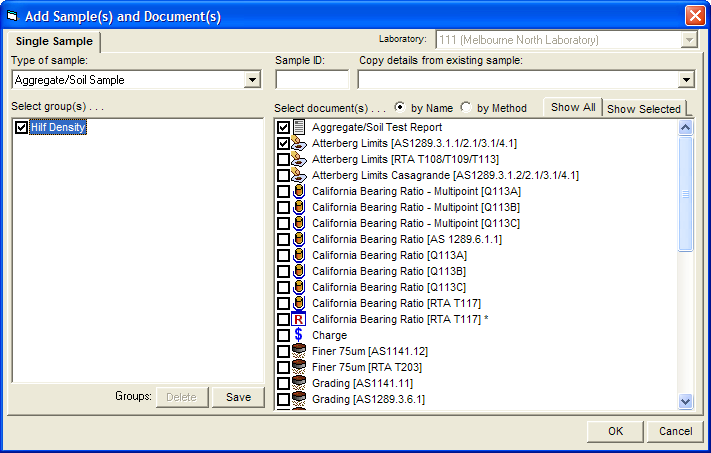Select 'California Bearing Ratio [RTA T117] *' text

pyautogui.click(x=400, y=319)
